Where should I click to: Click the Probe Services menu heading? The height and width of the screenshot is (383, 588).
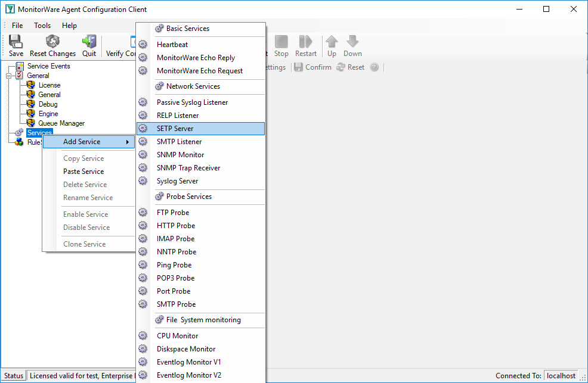[x=188, y=196]
